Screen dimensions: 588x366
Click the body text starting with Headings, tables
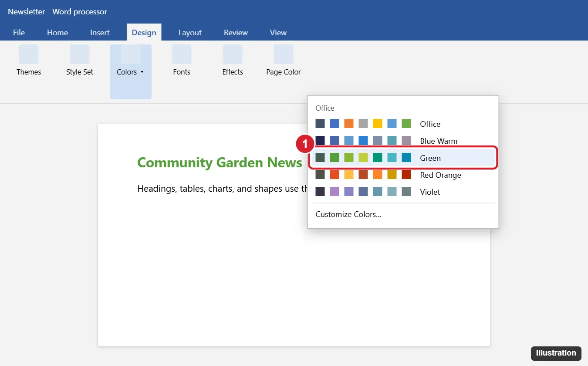[x=222, y=189]
